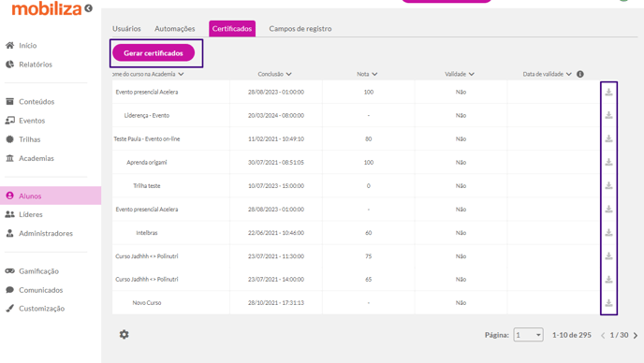The height and width of the screenshot is (363, 644).
Task: Download certificate for Aprenda origami
Action: [x=608, y=162]
